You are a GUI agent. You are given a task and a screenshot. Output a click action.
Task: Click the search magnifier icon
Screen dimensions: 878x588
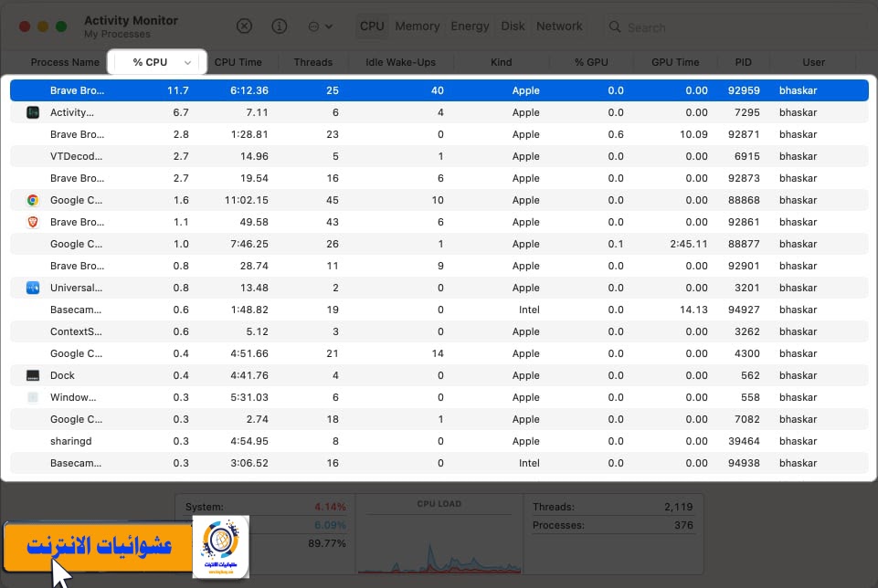click(614, 26)
